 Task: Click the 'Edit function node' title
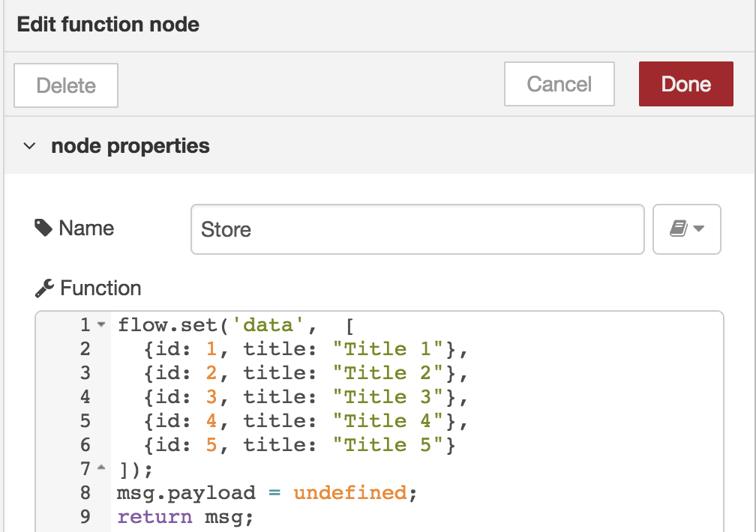(x=108, y=24)
